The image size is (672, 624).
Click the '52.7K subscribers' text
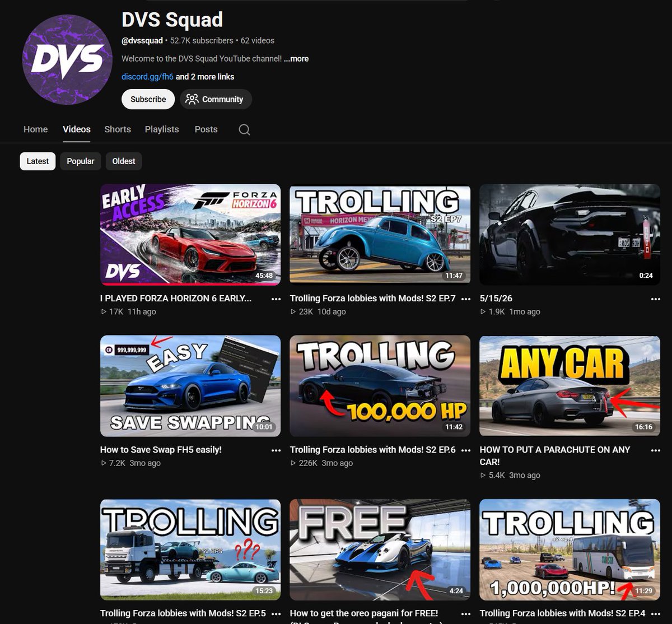[x=202, y=41]
